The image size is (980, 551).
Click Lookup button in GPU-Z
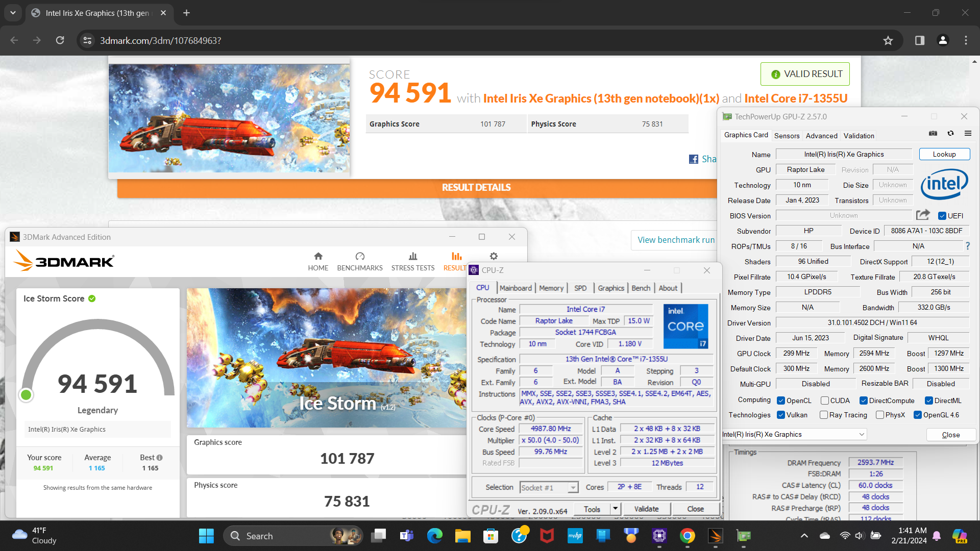[x=944, y=154]
